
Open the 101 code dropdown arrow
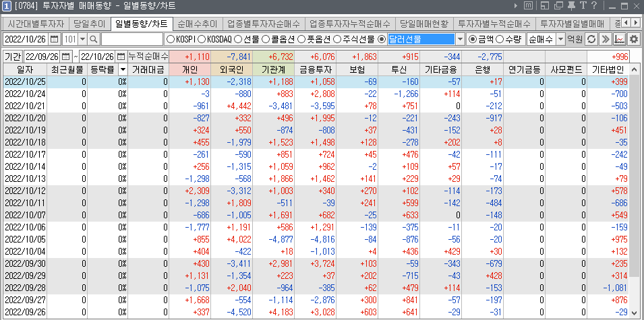[83, 39]
